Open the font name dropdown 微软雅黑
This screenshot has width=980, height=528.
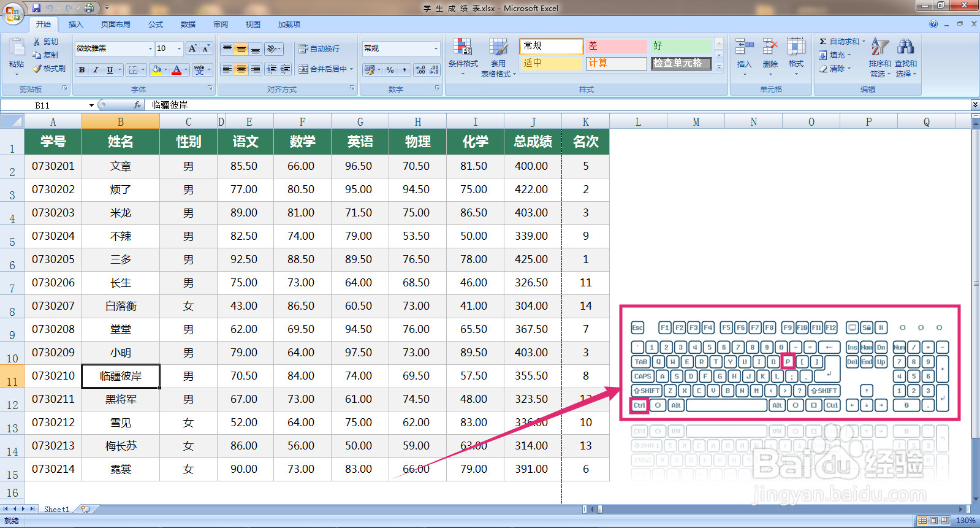click(150, 48)
